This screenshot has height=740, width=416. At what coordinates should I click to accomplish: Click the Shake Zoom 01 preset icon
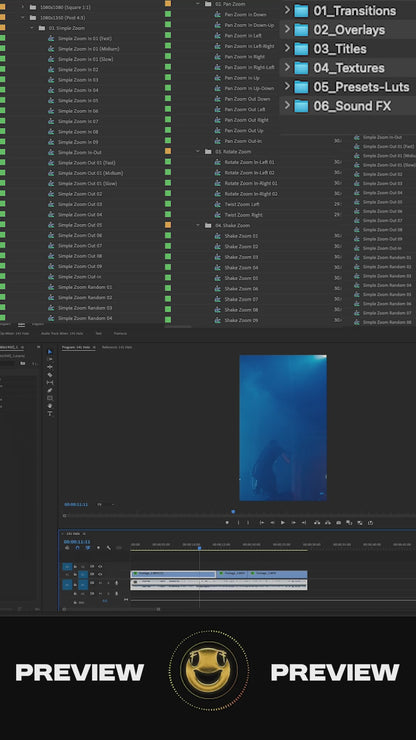(x=218, y=236)
